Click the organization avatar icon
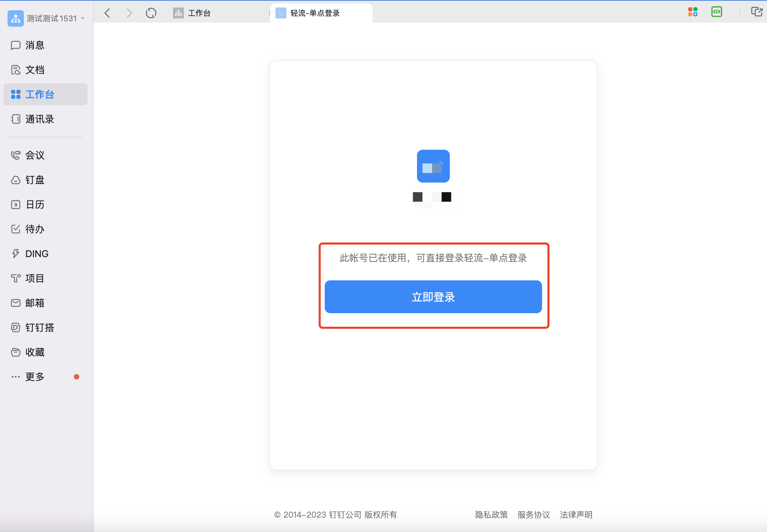 [16, 18]
